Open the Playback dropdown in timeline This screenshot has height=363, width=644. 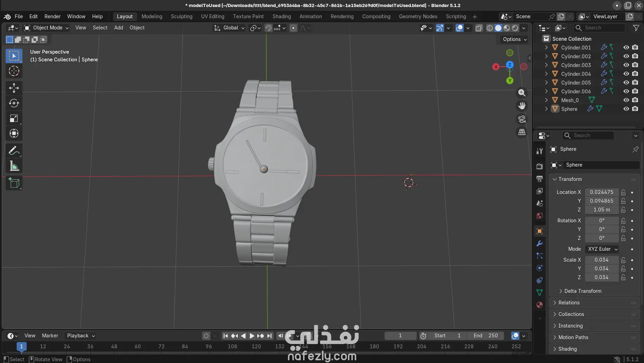(81, 336)
